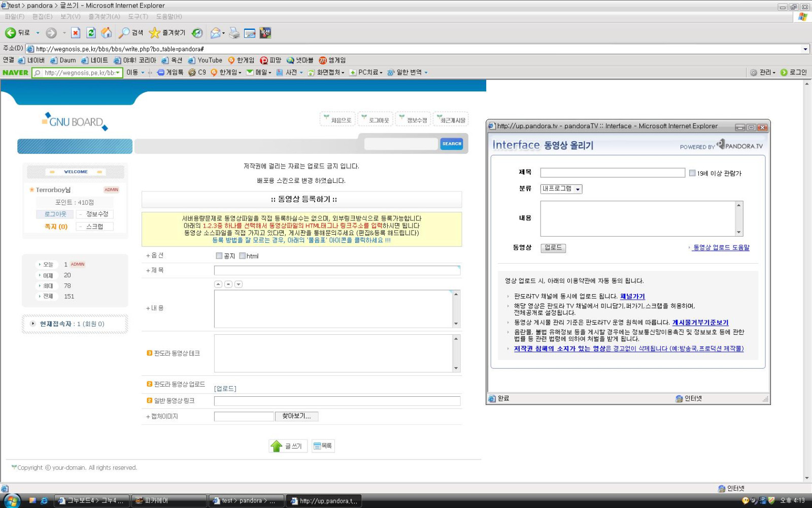
Task: Open the 보기(V) menu
Action: (71, 17)
